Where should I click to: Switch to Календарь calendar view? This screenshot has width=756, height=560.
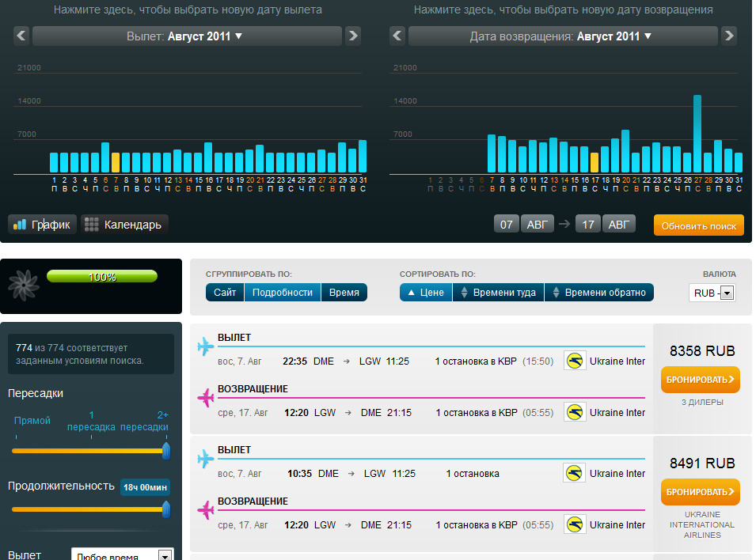[124, 225]
